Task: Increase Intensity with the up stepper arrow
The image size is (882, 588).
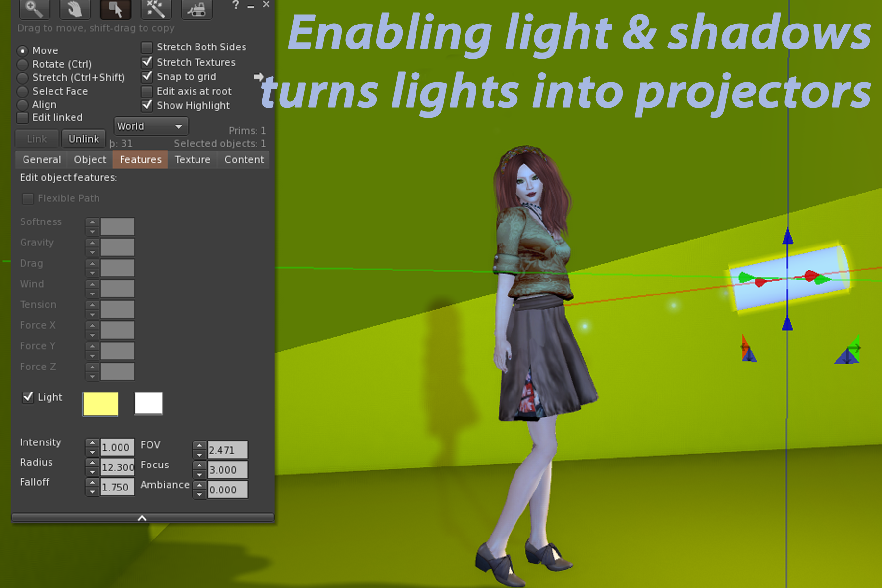Action: tap(92, 442)
